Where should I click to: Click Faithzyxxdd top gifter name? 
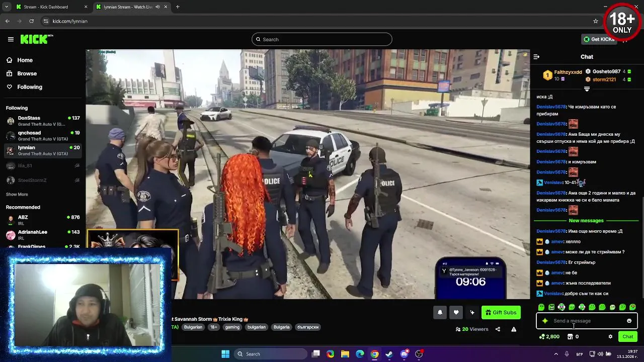click(568, 72)
